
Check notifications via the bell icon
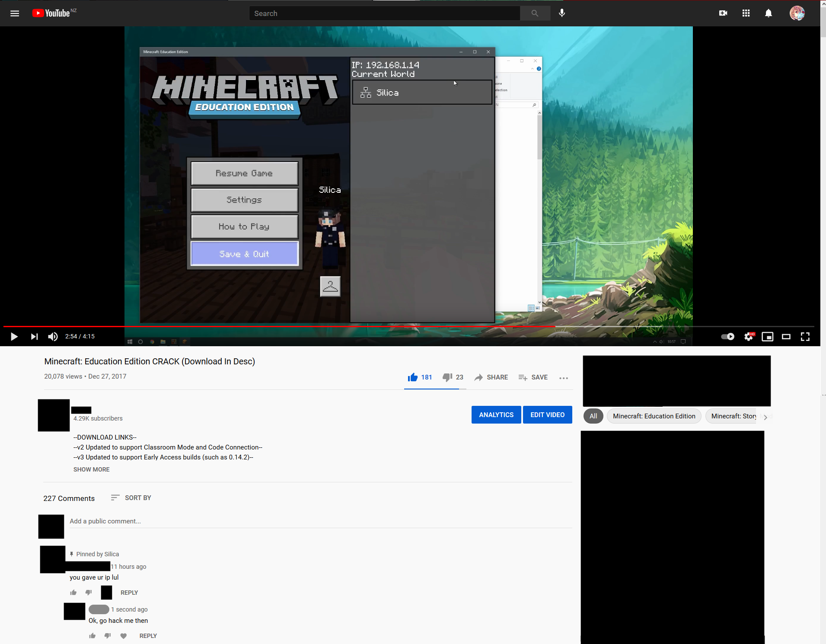[768, 13]
